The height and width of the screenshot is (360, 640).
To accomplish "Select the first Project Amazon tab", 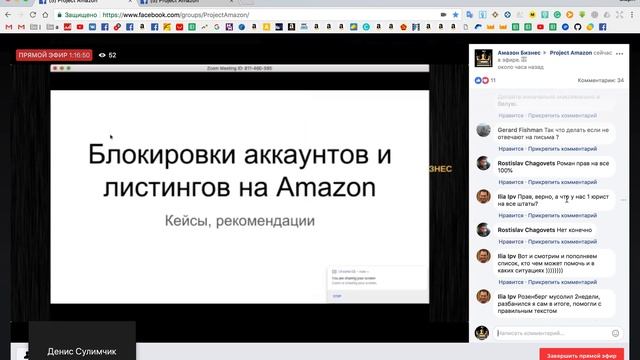I will 85,2.
